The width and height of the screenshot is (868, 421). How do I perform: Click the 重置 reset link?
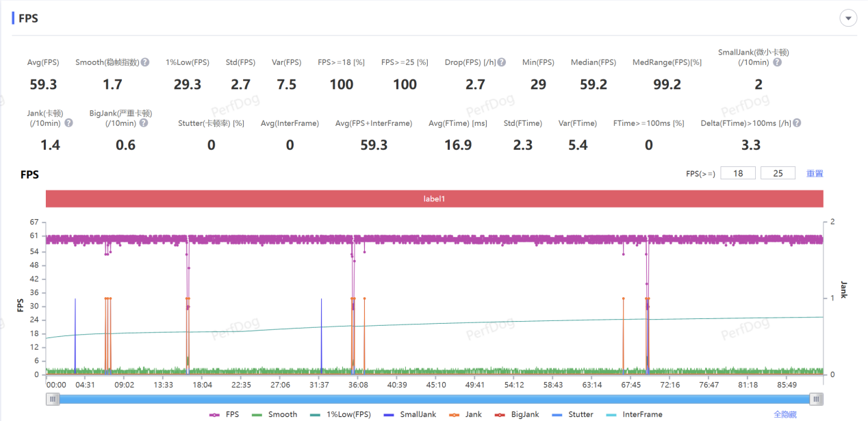click(814, 173)
